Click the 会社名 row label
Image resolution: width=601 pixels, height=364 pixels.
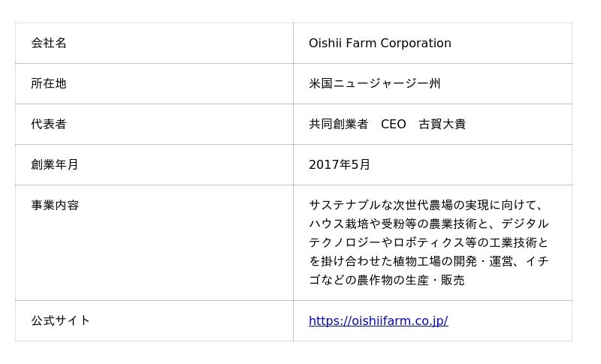point(49,44)
